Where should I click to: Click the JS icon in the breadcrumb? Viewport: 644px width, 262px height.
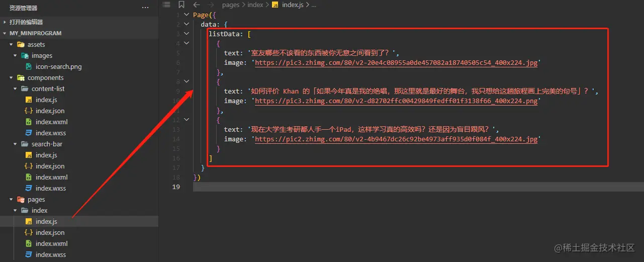[x=275, y=5]
